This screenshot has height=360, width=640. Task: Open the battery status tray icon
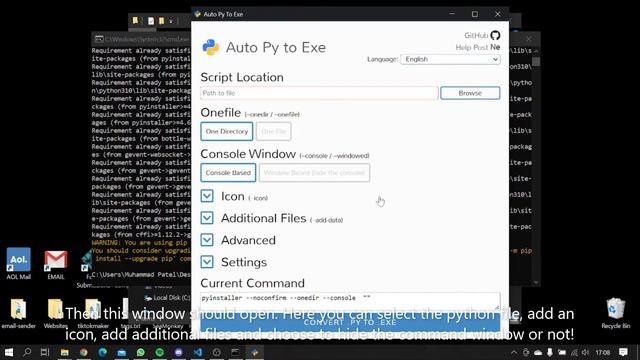pyautogui.click(x=562, y=352)
